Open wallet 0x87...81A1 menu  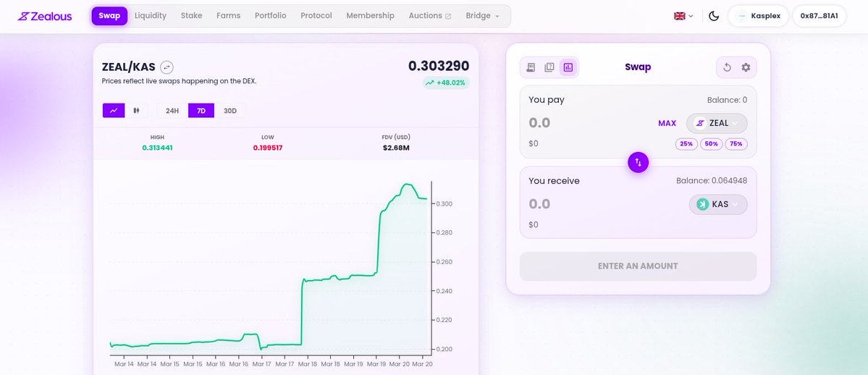pyautogui.click(x=819, y=16)
